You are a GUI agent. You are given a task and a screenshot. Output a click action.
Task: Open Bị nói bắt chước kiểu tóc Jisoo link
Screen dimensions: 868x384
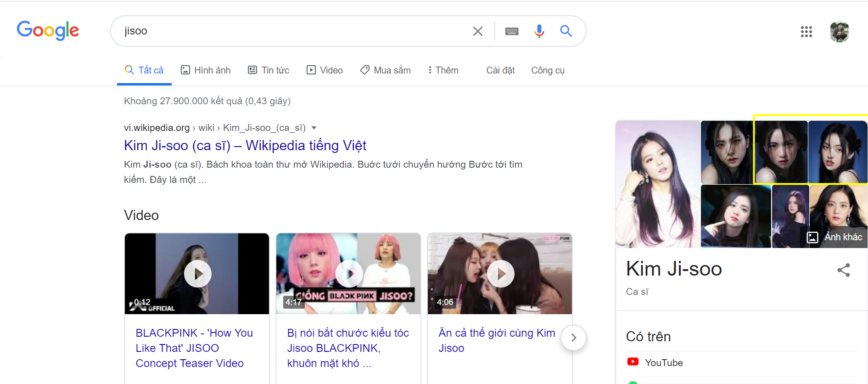348,348
